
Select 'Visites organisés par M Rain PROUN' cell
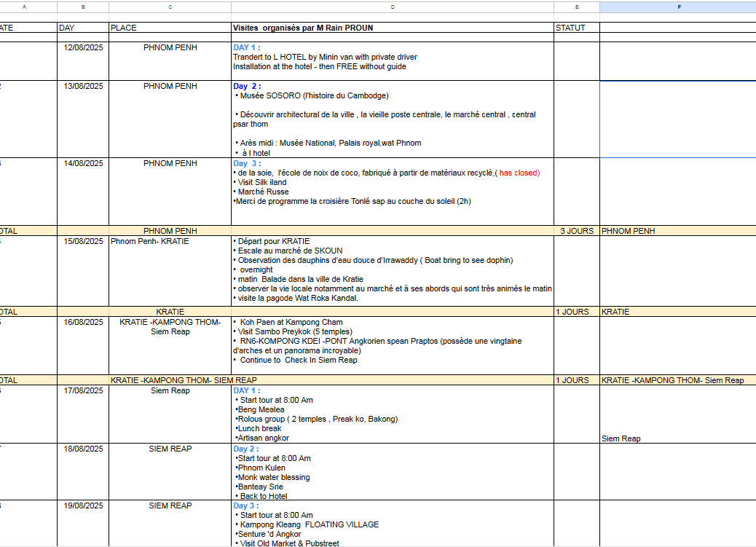(393, 28)
